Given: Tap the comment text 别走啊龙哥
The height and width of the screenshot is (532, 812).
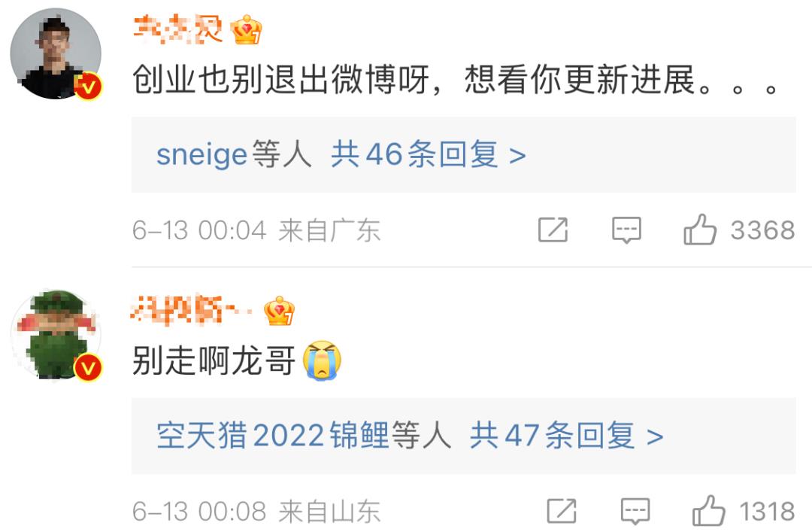Looking at the screenshot, I should (x=214, y=361).
